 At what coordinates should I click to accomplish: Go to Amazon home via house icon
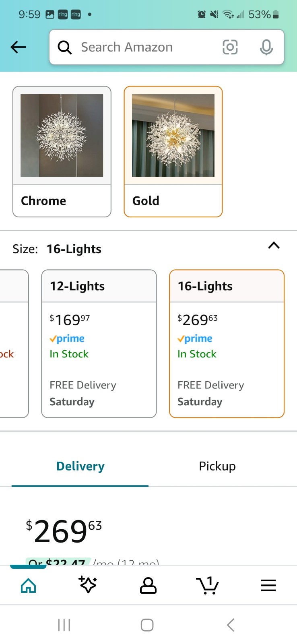point(28,586)
